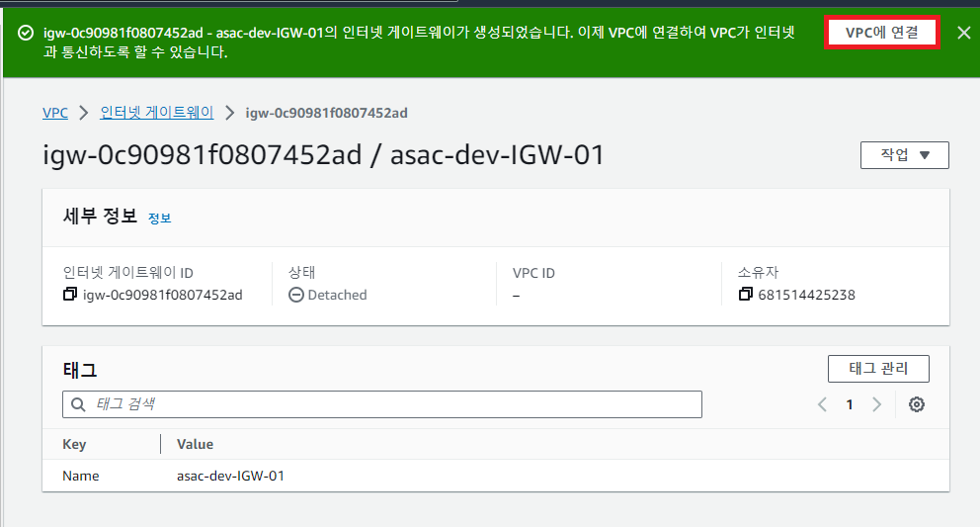
Task: Select page number 1 in the tag pagination
Action: pos(850,405)
